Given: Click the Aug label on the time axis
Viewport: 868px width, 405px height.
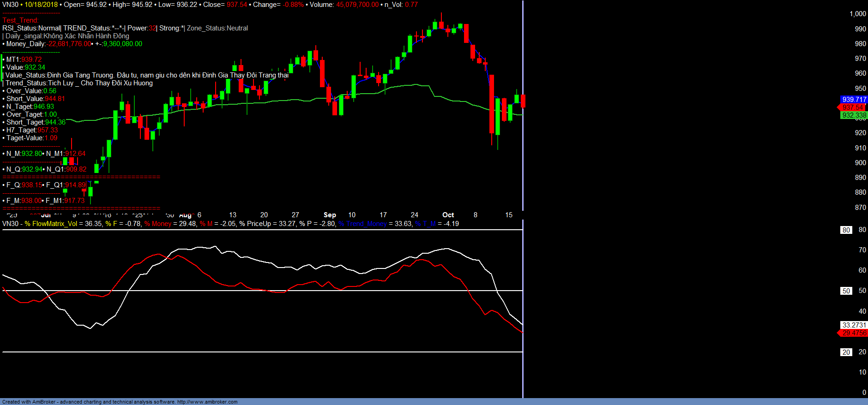Looking at the screenshot, I should (185, 215).
